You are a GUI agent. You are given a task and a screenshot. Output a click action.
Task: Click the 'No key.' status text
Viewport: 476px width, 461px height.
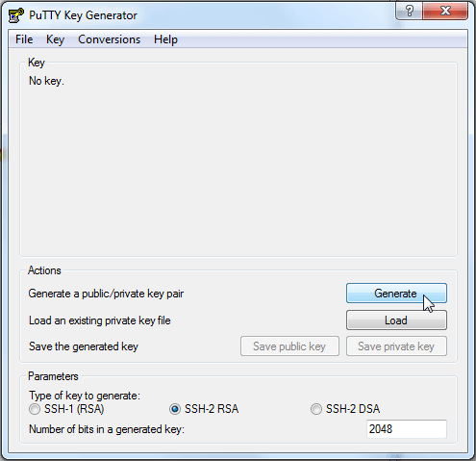46,81
